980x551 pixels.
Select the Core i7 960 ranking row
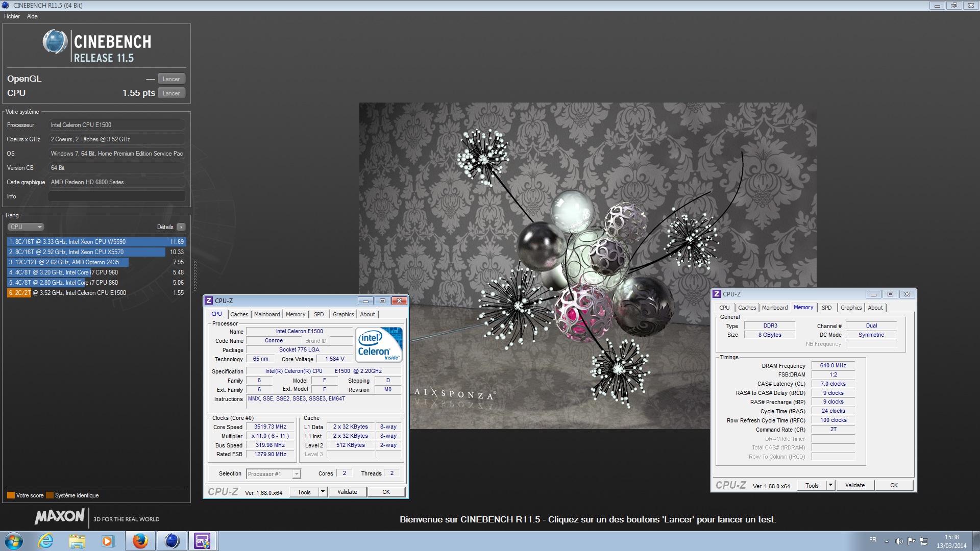[96, 272]
